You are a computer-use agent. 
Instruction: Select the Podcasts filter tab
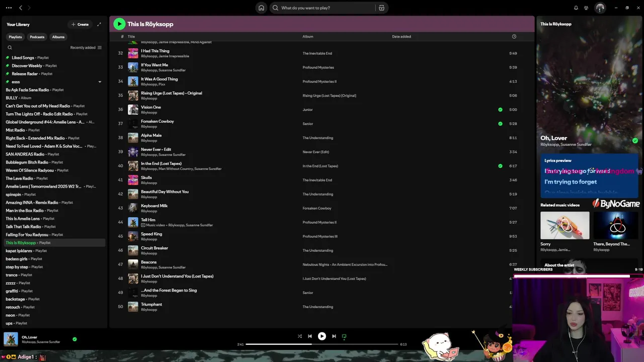37,37
